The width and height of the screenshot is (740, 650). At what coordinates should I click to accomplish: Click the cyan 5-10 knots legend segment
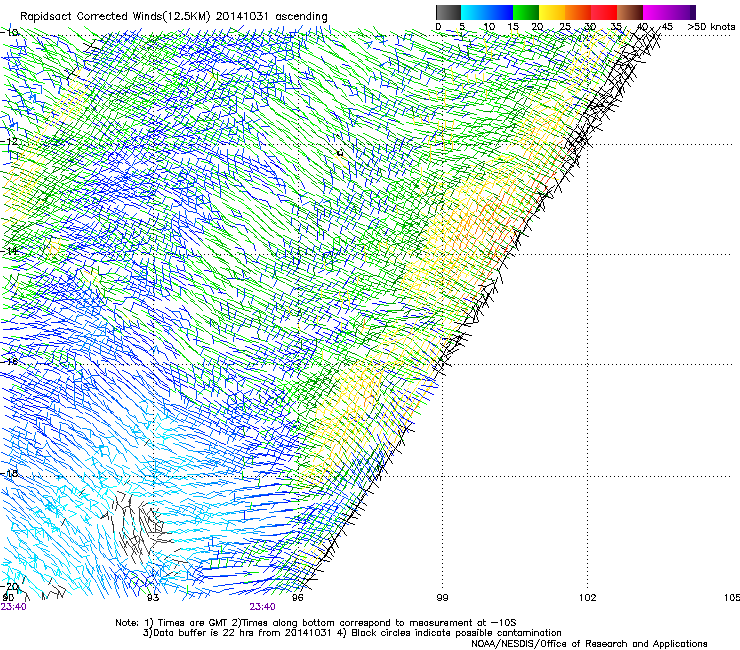pyautogui.click(x=474, y=12)
